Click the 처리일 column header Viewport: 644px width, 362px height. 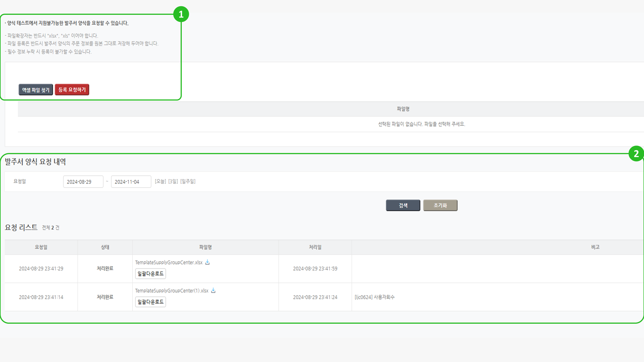pos(315,247)
